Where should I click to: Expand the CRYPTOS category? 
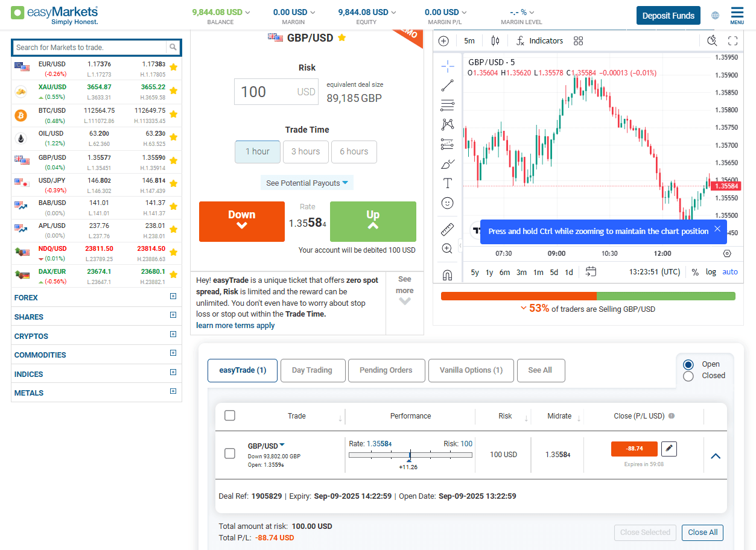pos(173,334)
